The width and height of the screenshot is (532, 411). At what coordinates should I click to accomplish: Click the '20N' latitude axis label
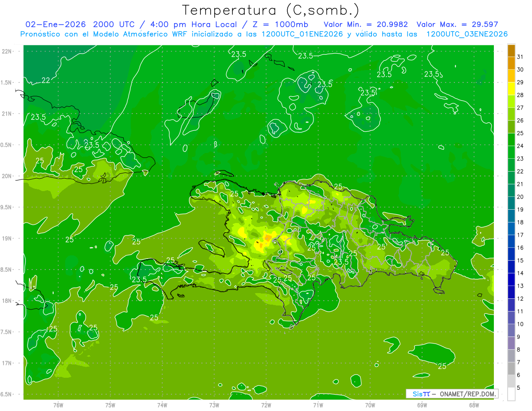pos(7,176)
